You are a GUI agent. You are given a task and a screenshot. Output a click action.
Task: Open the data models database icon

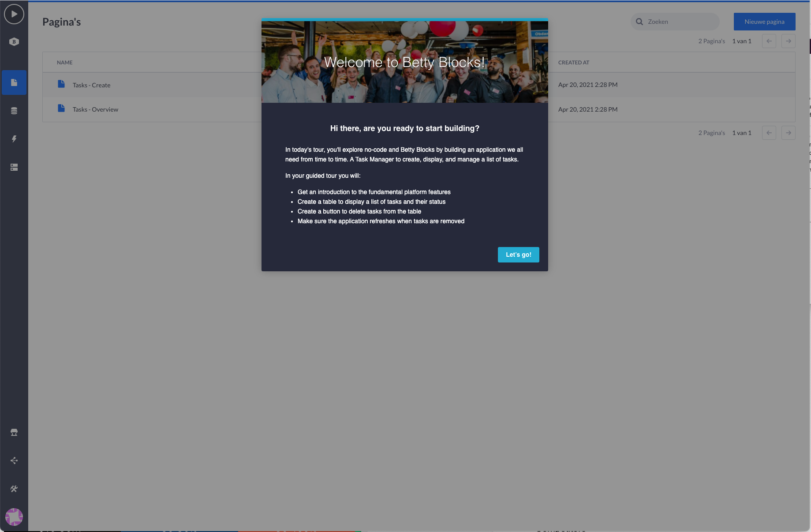tap(14, 111)
